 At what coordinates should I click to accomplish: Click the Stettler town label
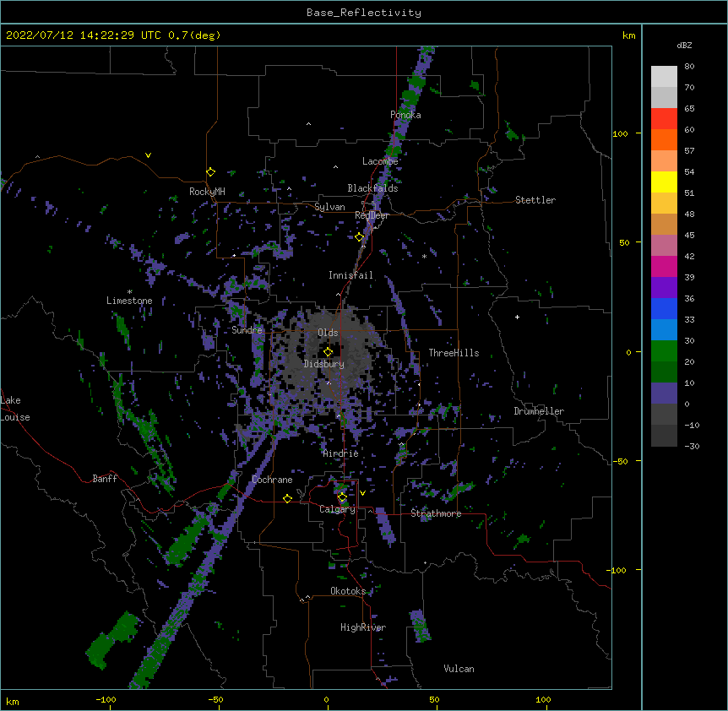click(x=535, y=200)
